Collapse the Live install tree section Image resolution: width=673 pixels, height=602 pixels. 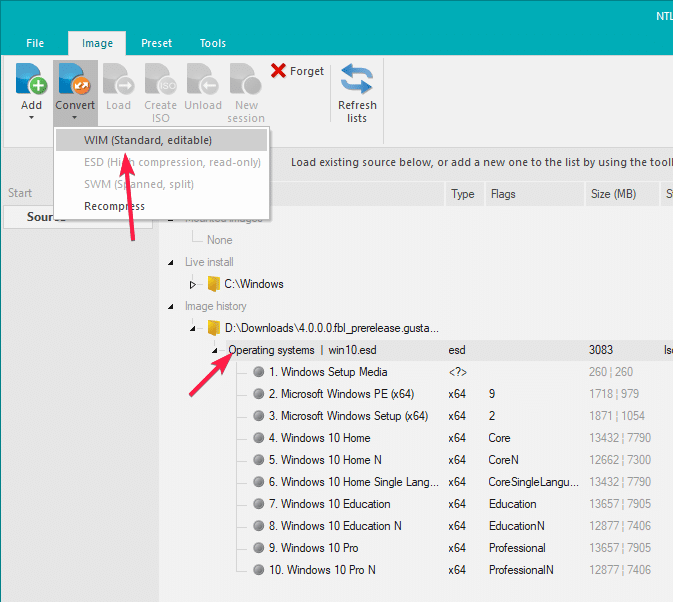(x=171, y=262)
